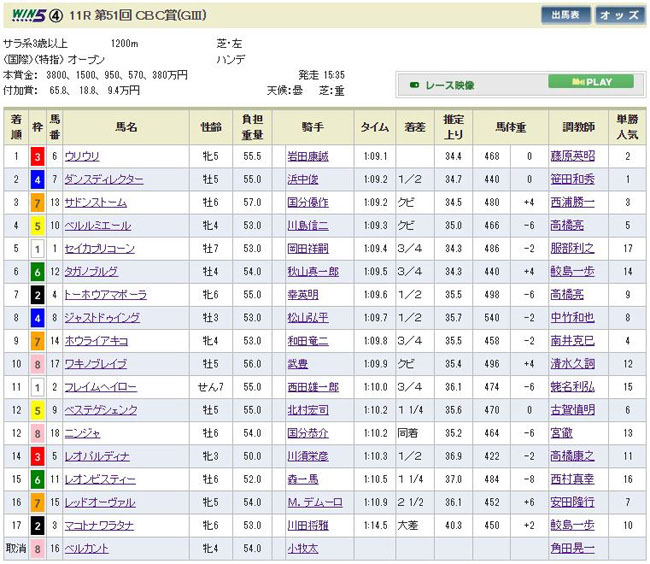Screen dimensions: 650x564
Task: Click jockey 岩田康誠 link
Action: click(x=307, y=157)
